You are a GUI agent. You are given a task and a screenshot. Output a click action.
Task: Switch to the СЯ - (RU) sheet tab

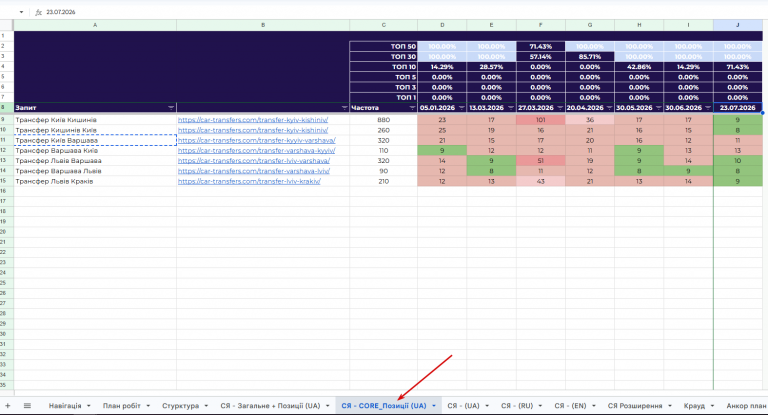pyautogui.click(x=517, y=406)
